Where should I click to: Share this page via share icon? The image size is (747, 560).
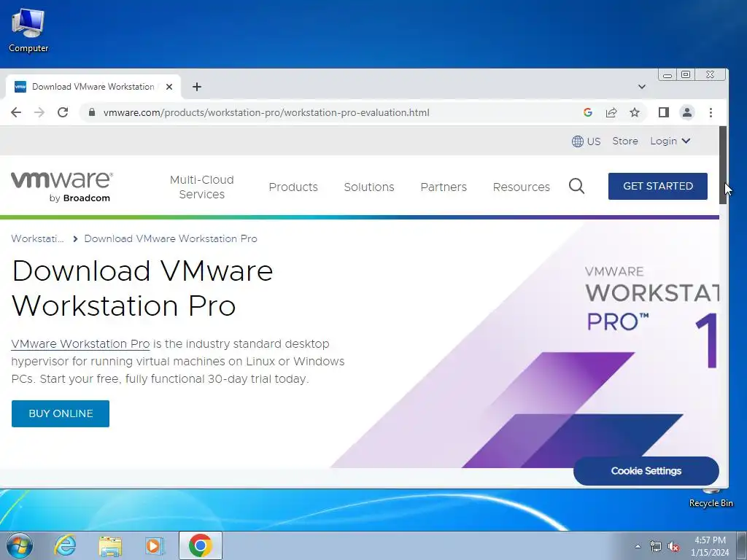[611, 112]
